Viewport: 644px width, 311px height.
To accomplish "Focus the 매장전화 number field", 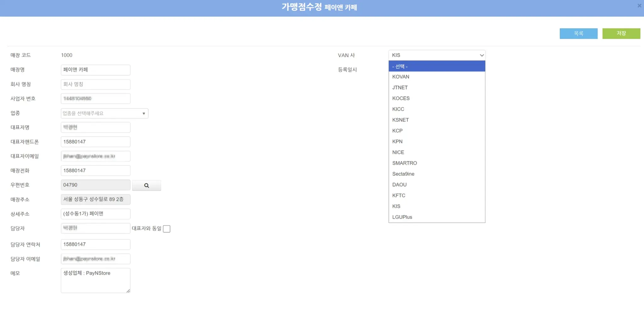I will coord(96,170).
